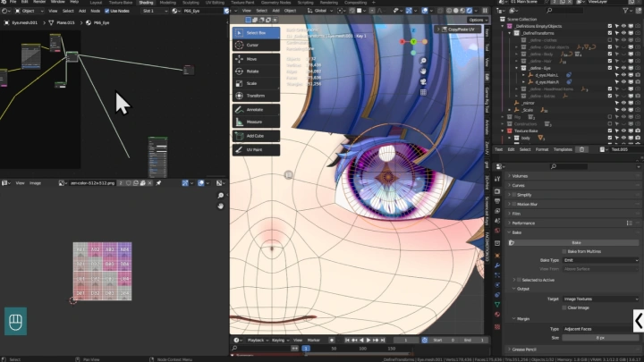Expand the Performance panel
Viewport: 644px width, 362px height.
point(524,223)
